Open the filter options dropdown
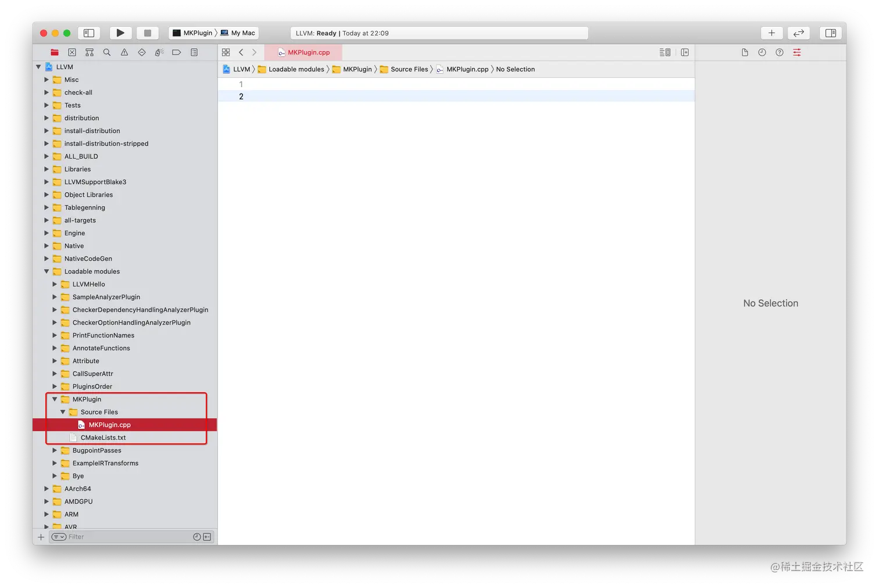 [x=59, y=537]
